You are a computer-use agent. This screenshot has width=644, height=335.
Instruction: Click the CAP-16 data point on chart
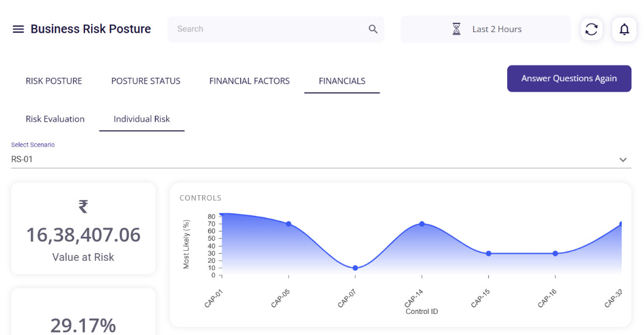(555, 254)
